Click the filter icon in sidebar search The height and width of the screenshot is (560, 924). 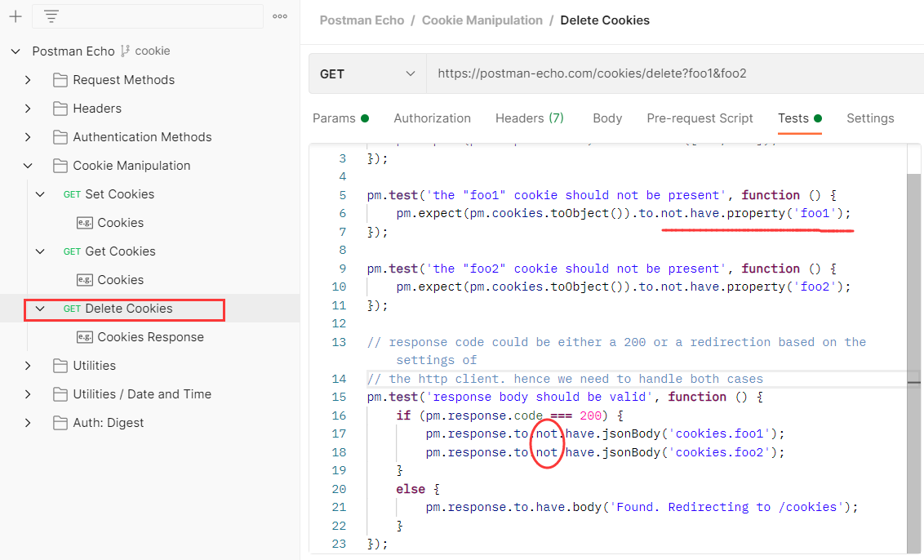click(51, 16)
